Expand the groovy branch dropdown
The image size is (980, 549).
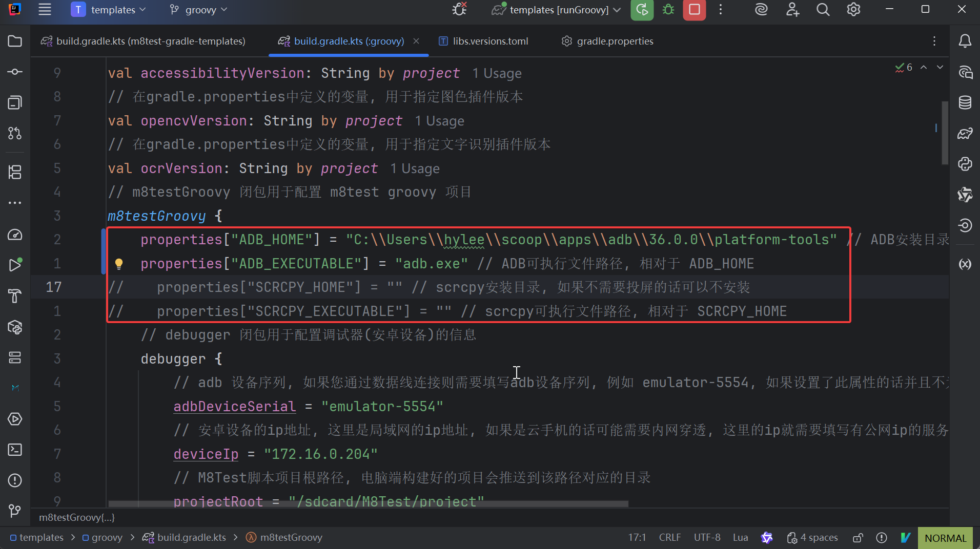click(x=199, y=10)
